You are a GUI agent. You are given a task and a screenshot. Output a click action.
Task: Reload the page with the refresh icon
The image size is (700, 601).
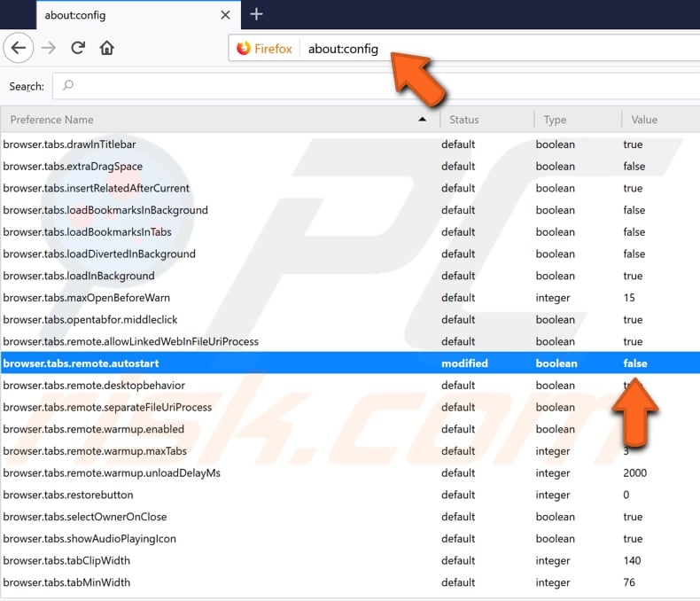coord(78,47)
